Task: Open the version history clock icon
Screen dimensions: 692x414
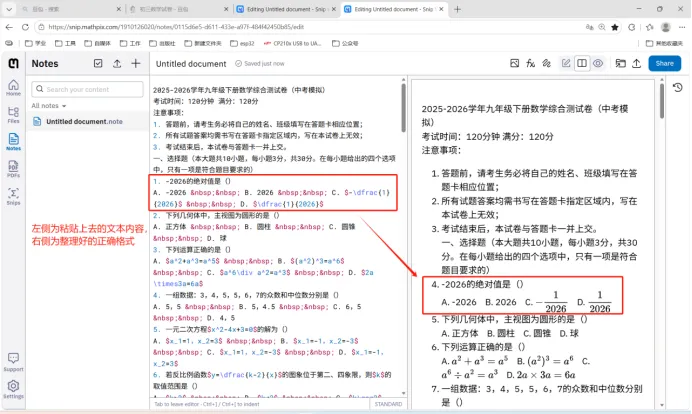Action: click(x=677, y=87)
